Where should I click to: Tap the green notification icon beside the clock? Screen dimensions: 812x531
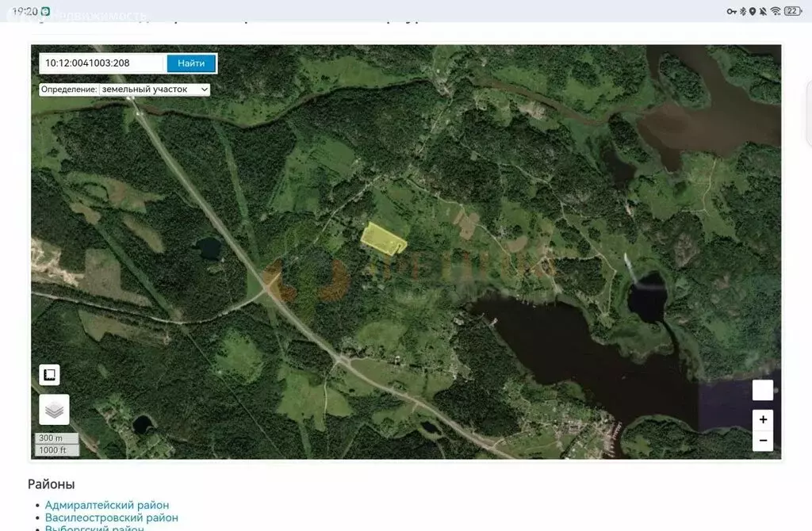coord(45,11)
